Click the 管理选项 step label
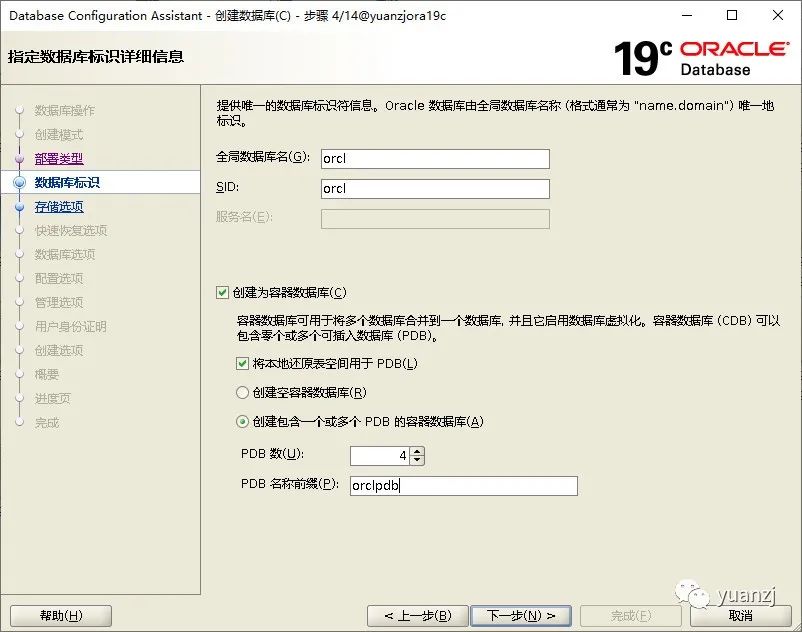The image size is (802, 632). coord(59,303)
